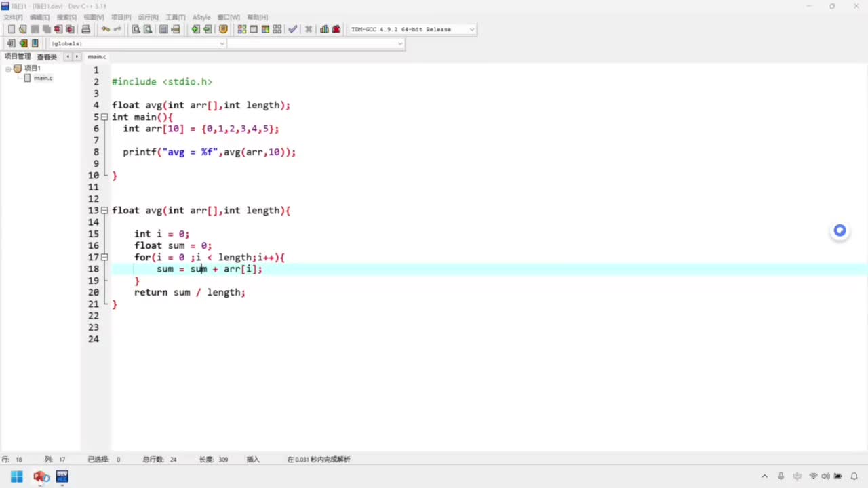Open the 视图[V] menu
This screenshot has width=868, height=488.
[94, 17]
